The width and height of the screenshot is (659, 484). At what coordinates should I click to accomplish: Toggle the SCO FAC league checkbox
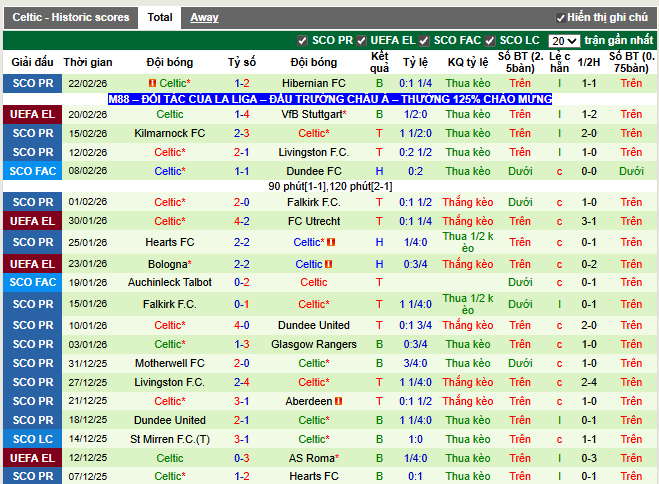(424, 41)
